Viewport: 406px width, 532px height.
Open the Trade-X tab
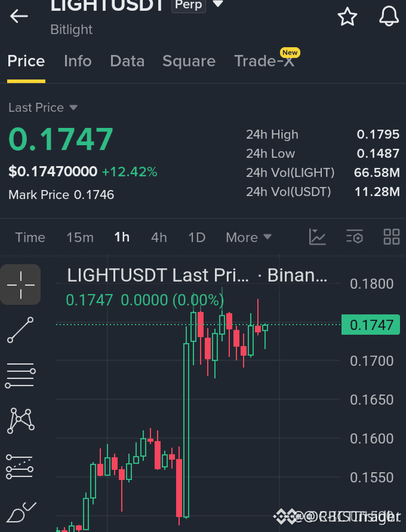click(x=264, y=61)
